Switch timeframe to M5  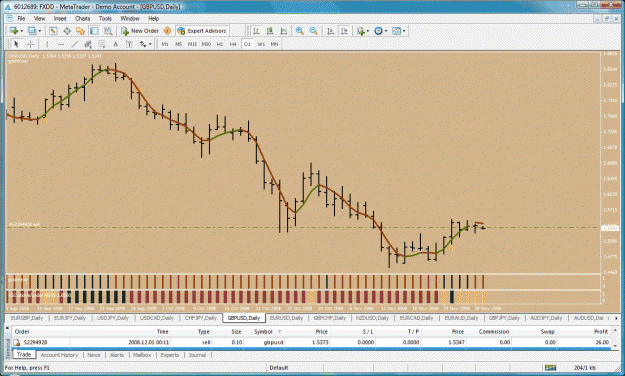pyautogui.click(x=179, y=44)
